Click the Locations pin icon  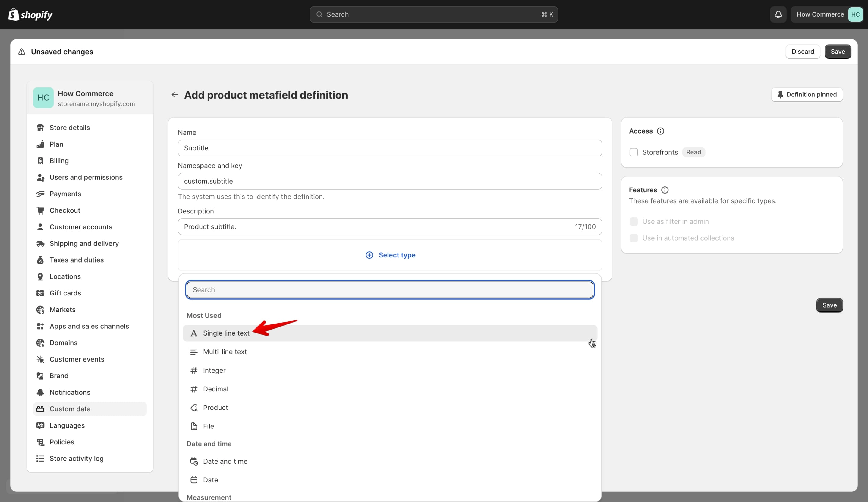40,276
